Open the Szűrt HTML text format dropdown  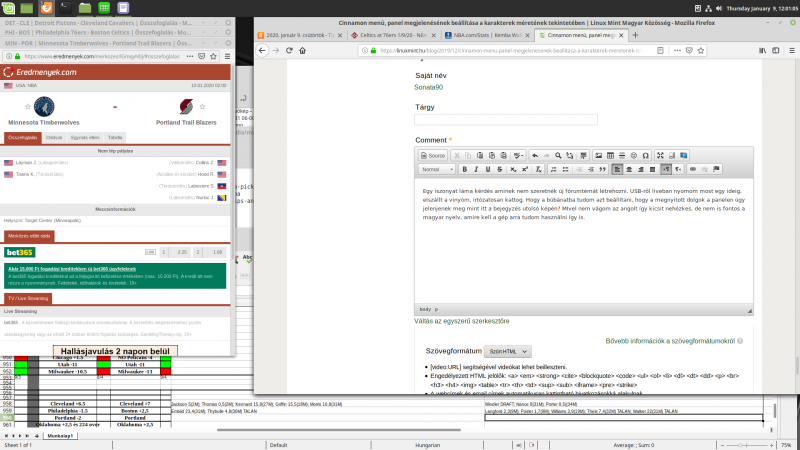click(508, 352)
